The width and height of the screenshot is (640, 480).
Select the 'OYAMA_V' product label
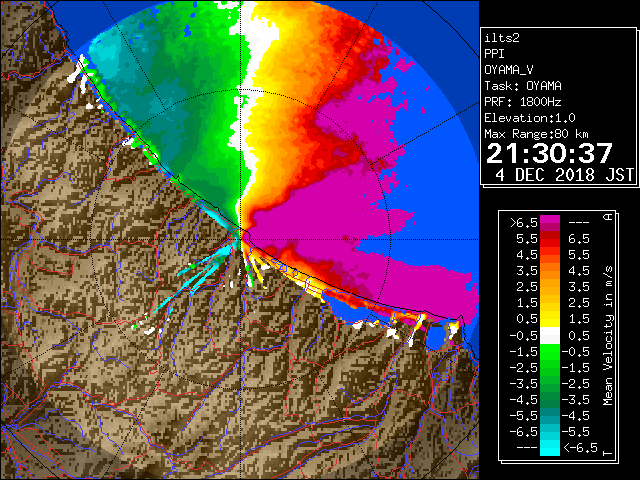(x=509, y=70)
